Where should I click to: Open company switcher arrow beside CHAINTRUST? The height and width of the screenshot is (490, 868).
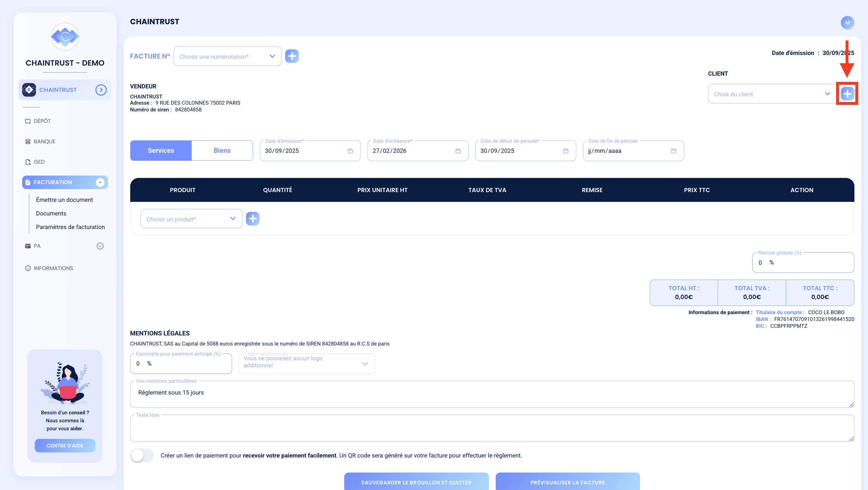101,90
